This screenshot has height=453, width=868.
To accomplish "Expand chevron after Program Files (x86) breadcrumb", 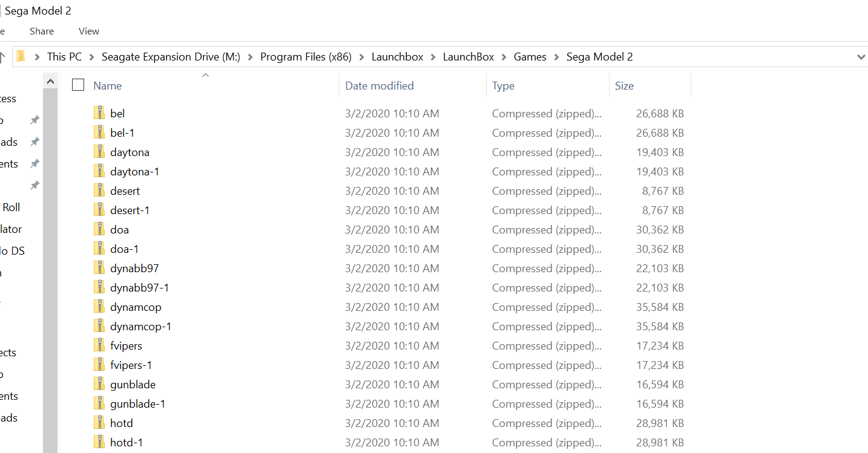I will click(x=361, y=57).
